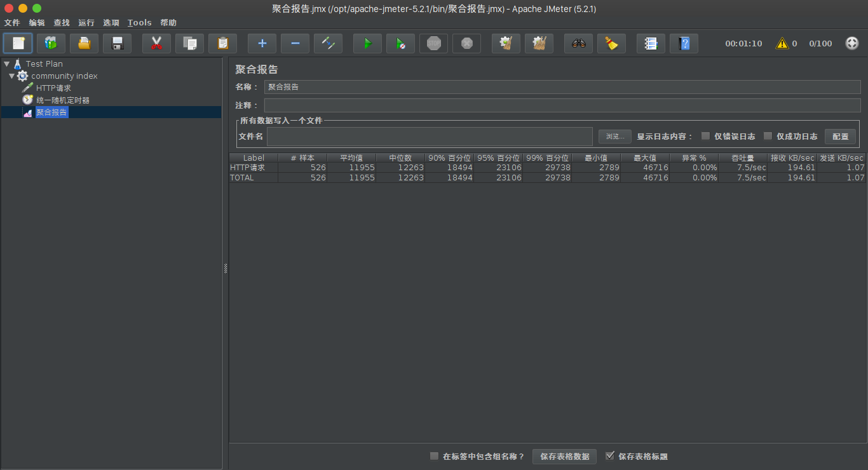Viewport: 868px width, 470px height.
Task: Click the 配置 button
Action: [x=840, y=137]
